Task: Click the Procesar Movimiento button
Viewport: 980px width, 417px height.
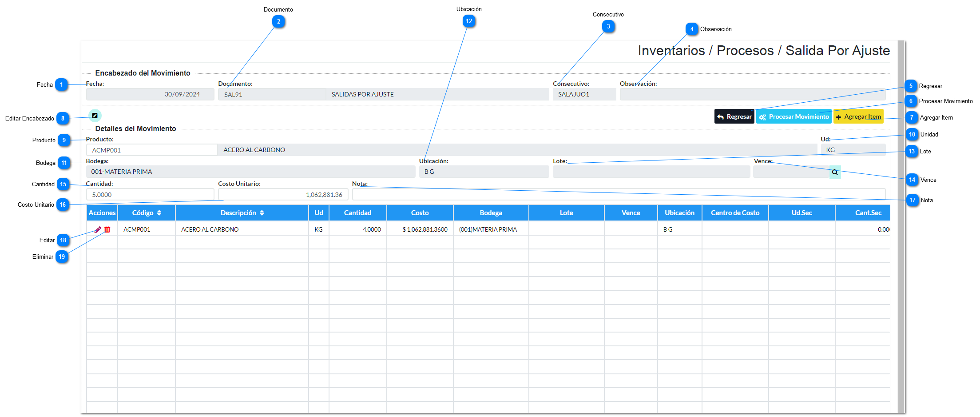Action: click(794, 116)
